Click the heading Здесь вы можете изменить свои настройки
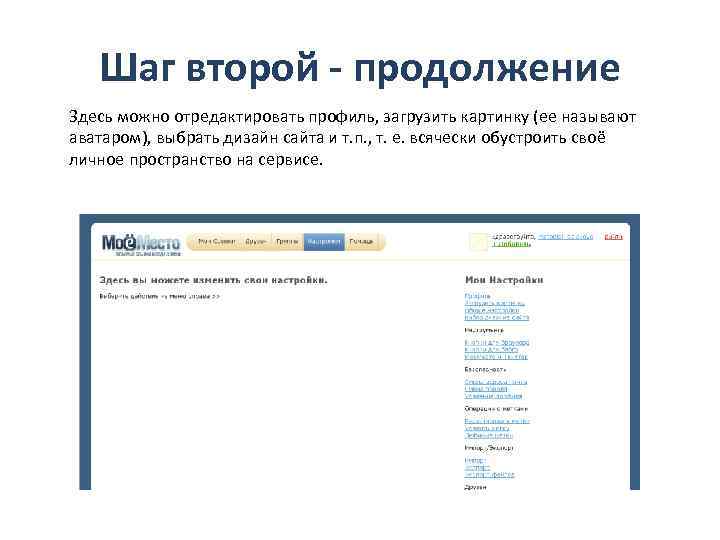The width and height of the screenshot is (720, 540). pos(214,280)
